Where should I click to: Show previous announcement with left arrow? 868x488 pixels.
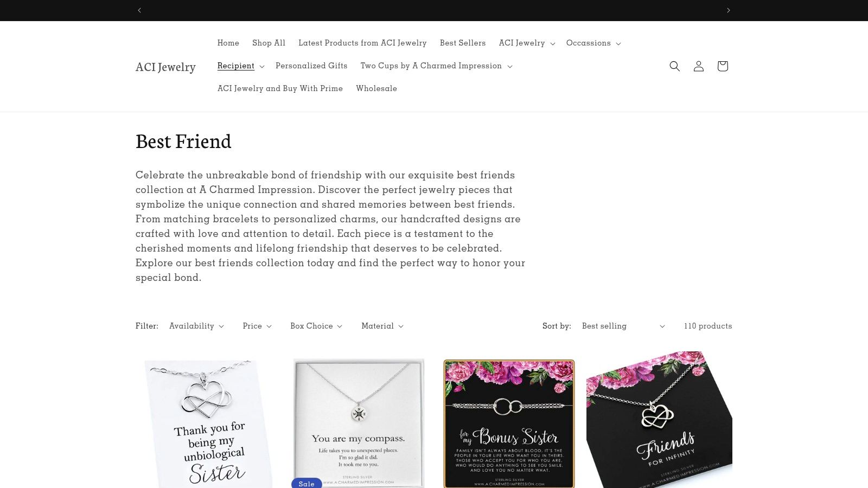(x=139, y=10)
